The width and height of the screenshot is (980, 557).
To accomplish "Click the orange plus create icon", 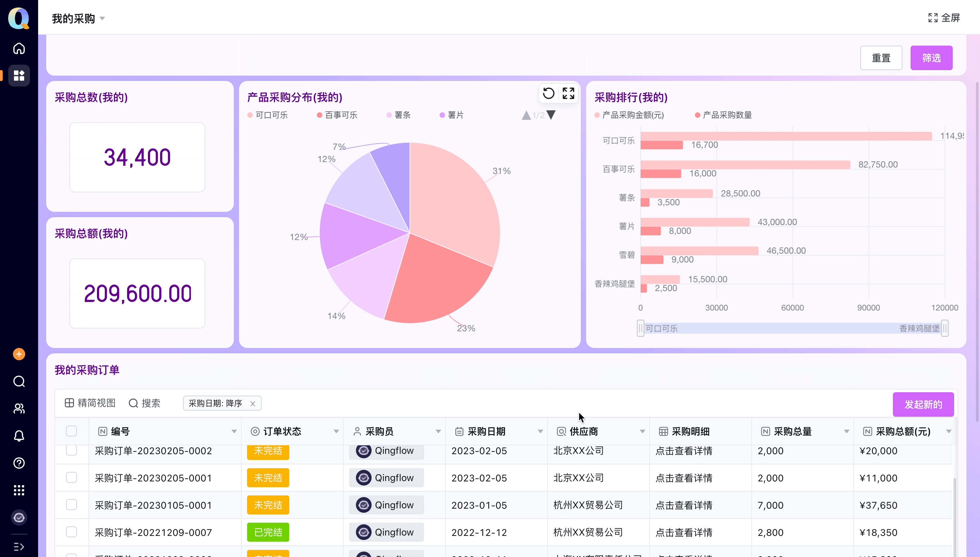I will pos(19,354).
